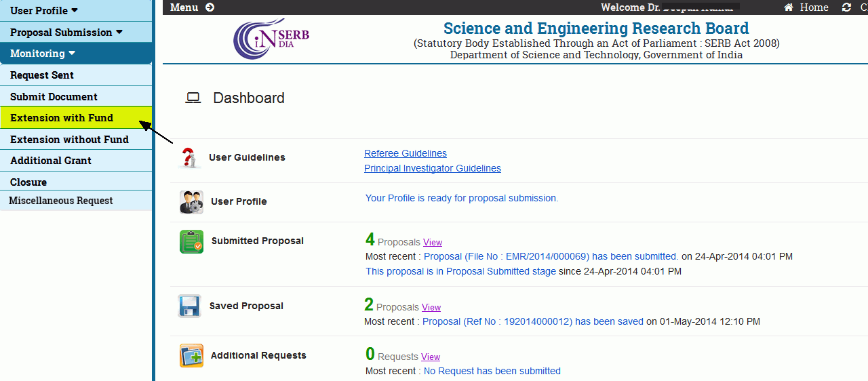This screenshot has width=868, height=381.
Task: Click the Additional Requests folder icon
Action: [x=191, y=355]
